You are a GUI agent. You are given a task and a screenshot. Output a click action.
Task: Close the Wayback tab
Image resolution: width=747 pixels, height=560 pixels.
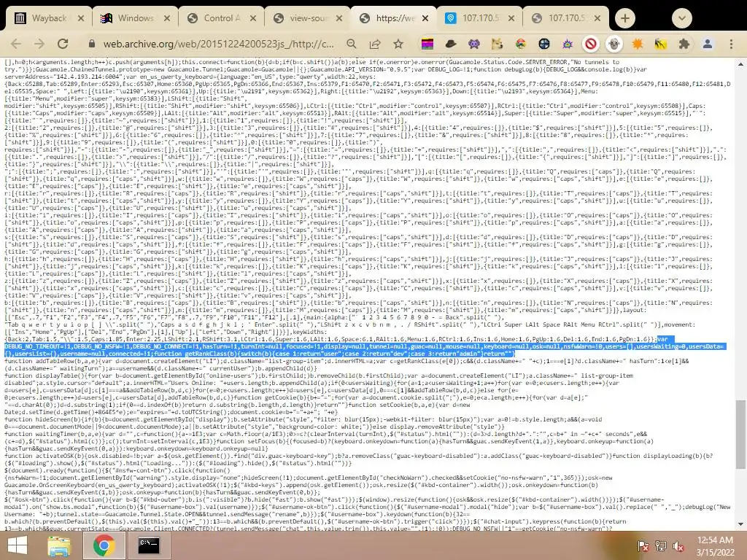(x=80, y=18)
